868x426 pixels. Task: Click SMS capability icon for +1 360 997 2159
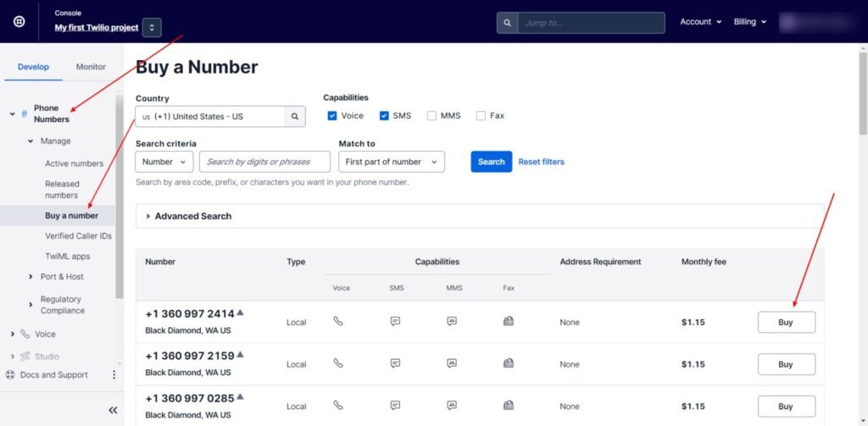(395, 363)
